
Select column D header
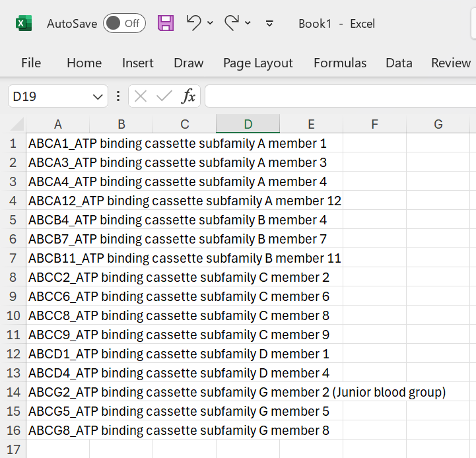[x=248, y=124]
